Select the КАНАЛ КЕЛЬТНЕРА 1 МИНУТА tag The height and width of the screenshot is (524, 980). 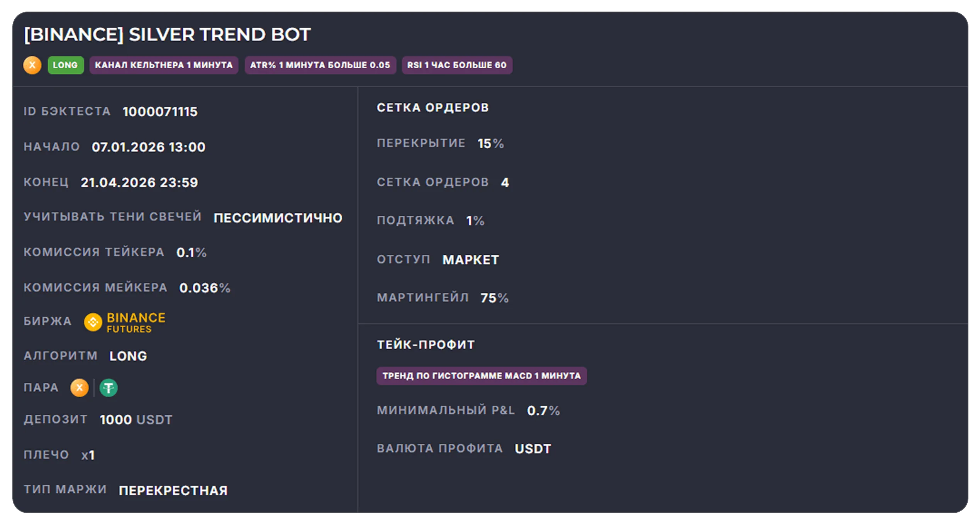pos(164,65)
